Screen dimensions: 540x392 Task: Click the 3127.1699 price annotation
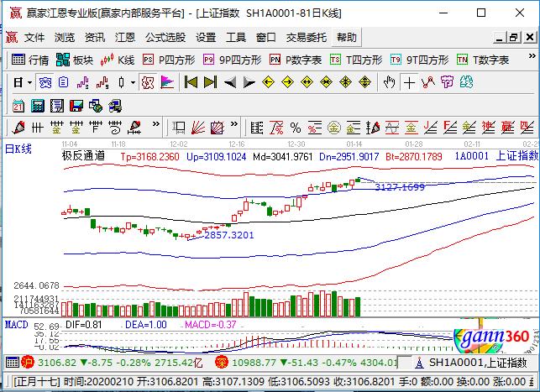400,187
